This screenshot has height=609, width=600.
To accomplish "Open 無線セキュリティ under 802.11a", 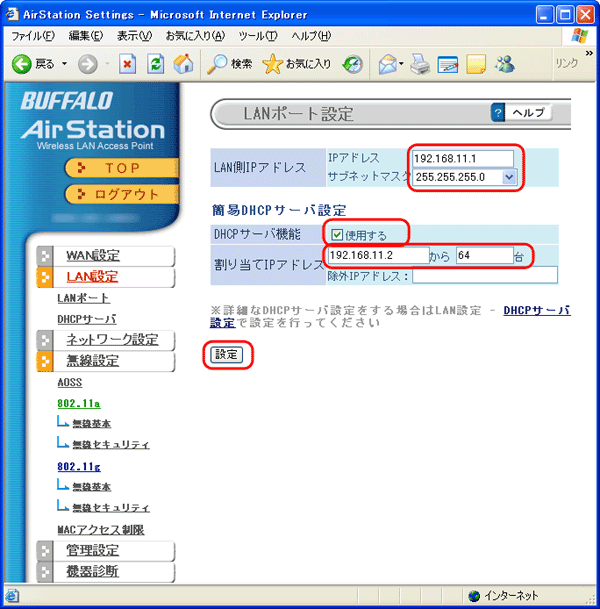I will coord(111,444).
